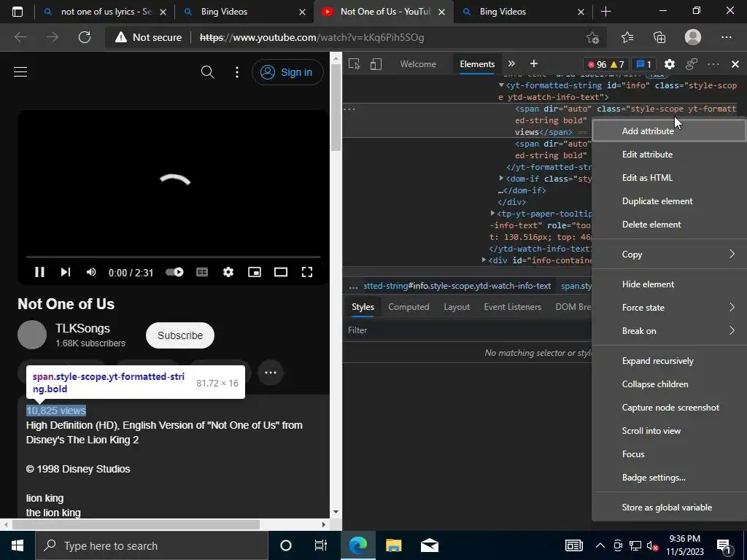Select Hide element
Viewport: 747px width, 560px height.
tap(669, 284)
